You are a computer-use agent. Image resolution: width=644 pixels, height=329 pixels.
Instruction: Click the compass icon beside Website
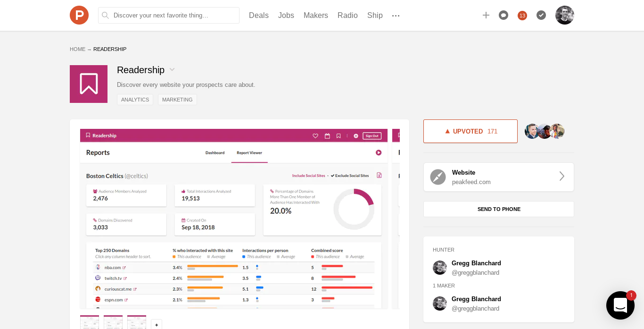438,177
